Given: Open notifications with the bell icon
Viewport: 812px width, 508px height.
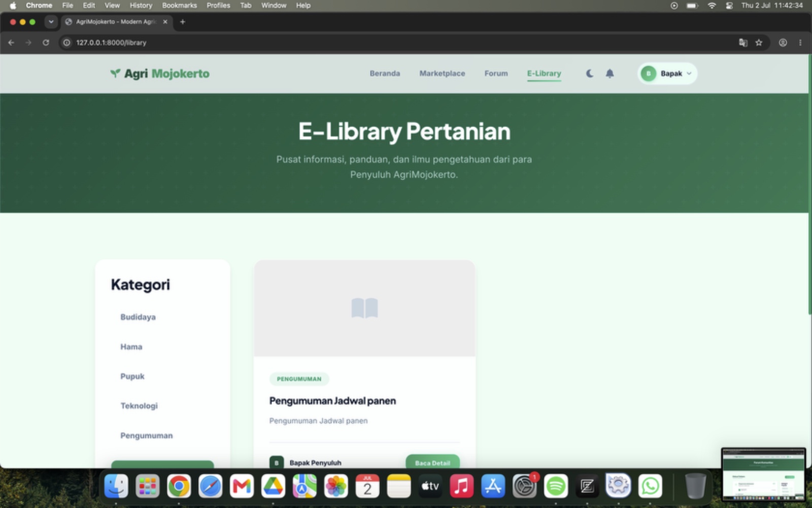Looking at the screenshot, I should 610,74.
